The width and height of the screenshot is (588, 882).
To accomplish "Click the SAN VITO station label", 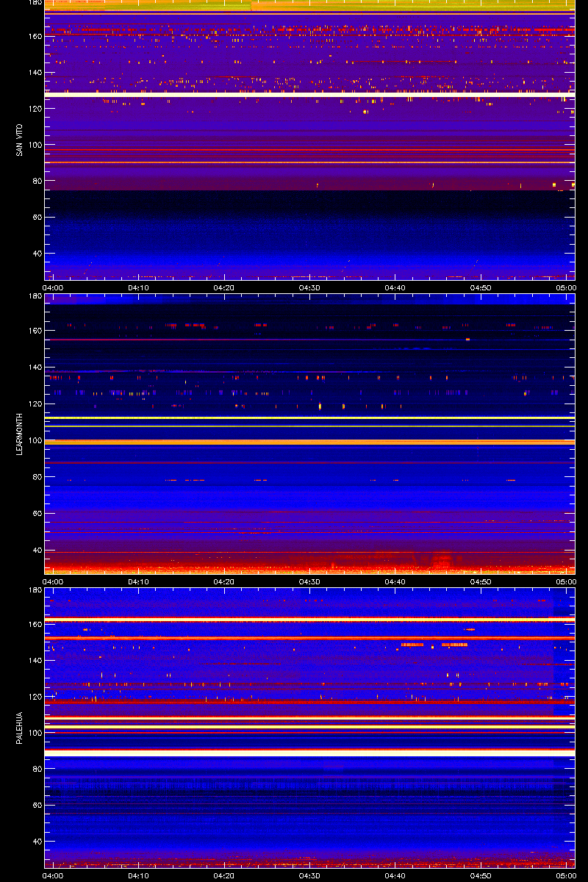I will coord(20,140).
